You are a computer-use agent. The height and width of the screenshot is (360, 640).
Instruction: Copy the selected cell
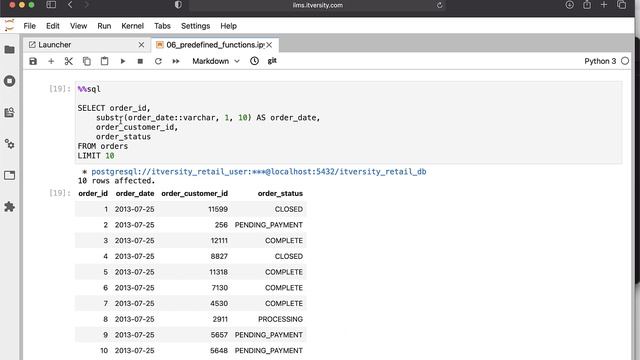click(87, 61)
